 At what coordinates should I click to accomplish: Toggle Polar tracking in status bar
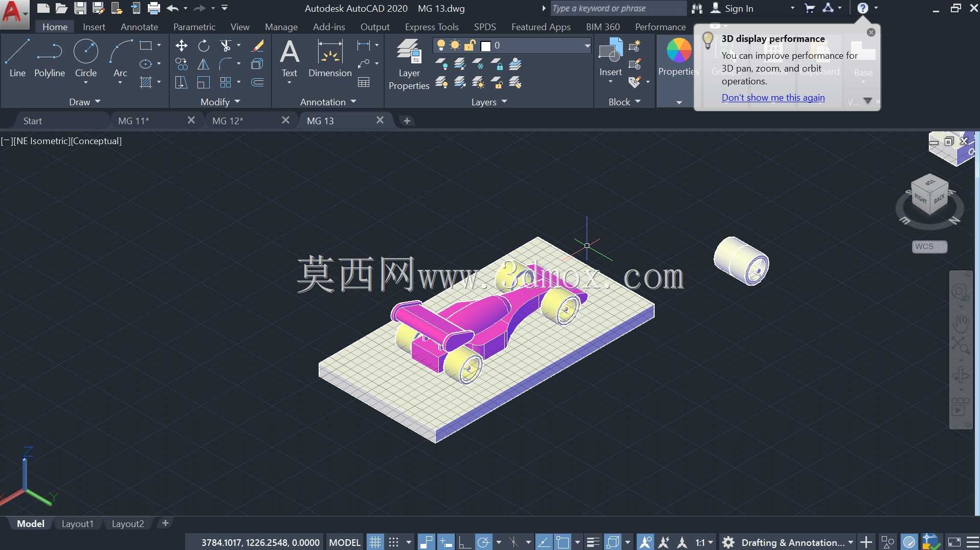tap(483, 542)
